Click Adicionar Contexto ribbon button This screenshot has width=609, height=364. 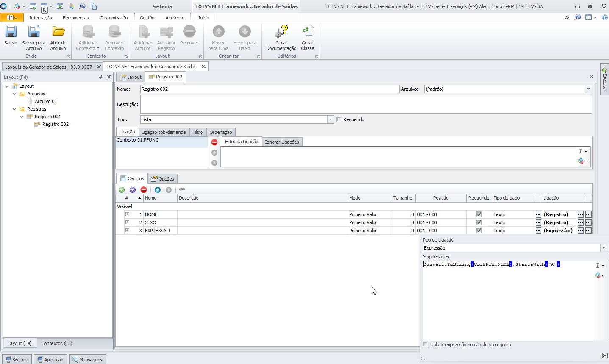(88, 38)
